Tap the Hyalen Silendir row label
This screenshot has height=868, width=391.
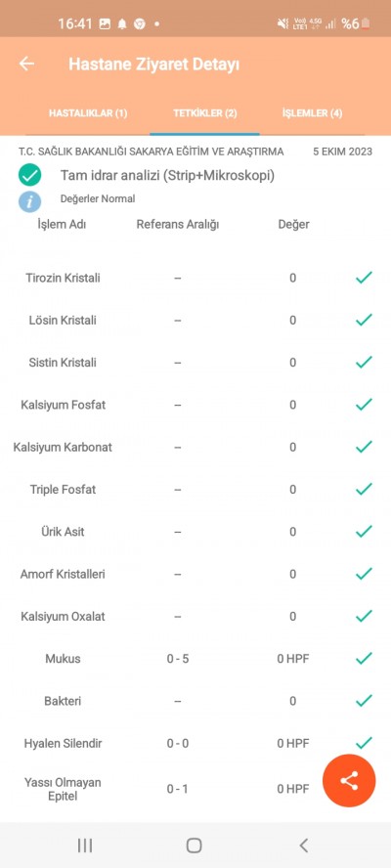pyautogui.click(x=64, y=743)
